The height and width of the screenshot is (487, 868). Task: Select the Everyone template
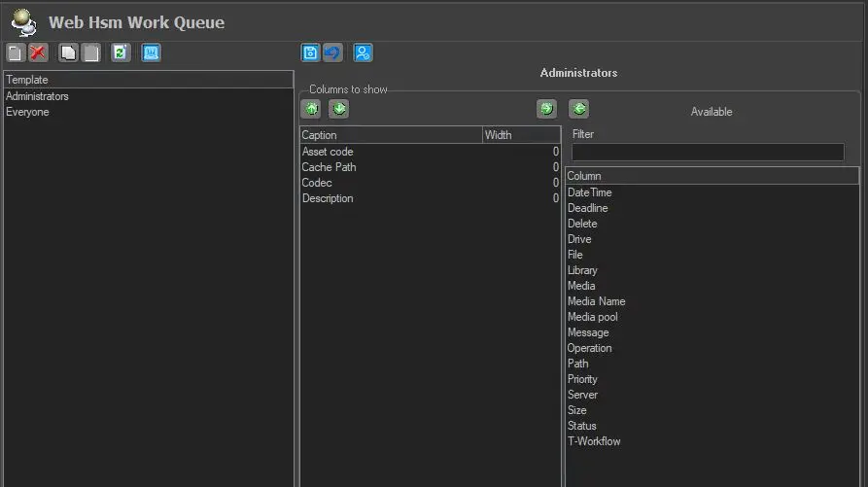[x=27, y=112]
